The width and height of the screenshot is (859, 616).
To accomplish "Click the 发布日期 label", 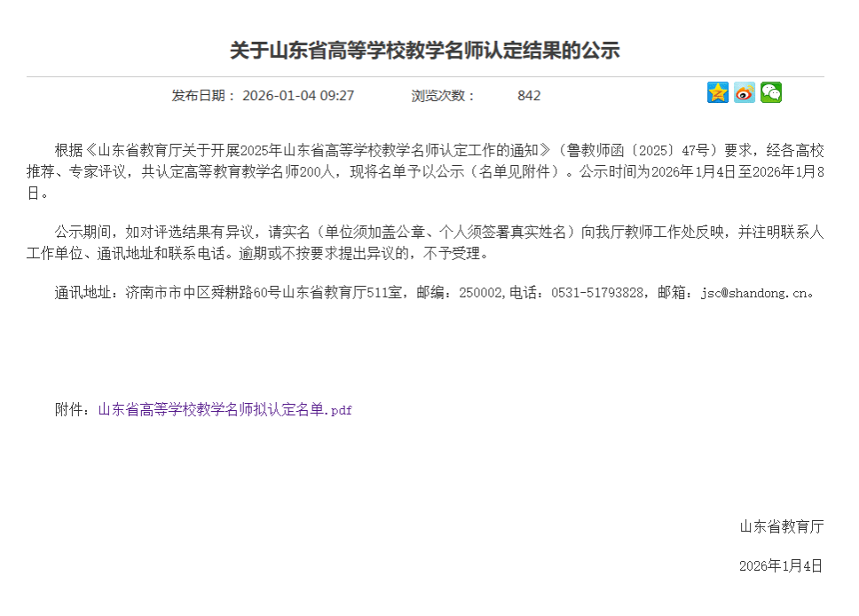I will [x=203, y=96].
